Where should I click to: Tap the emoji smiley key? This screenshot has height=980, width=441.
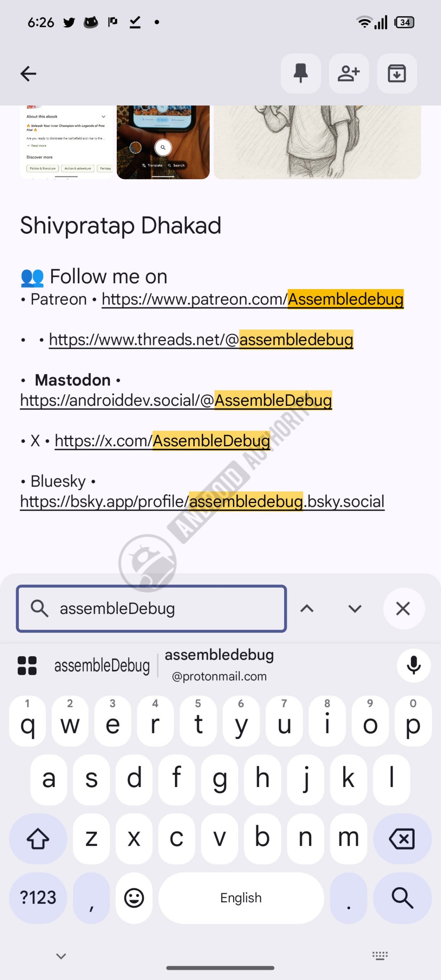(x=134, y=898)
